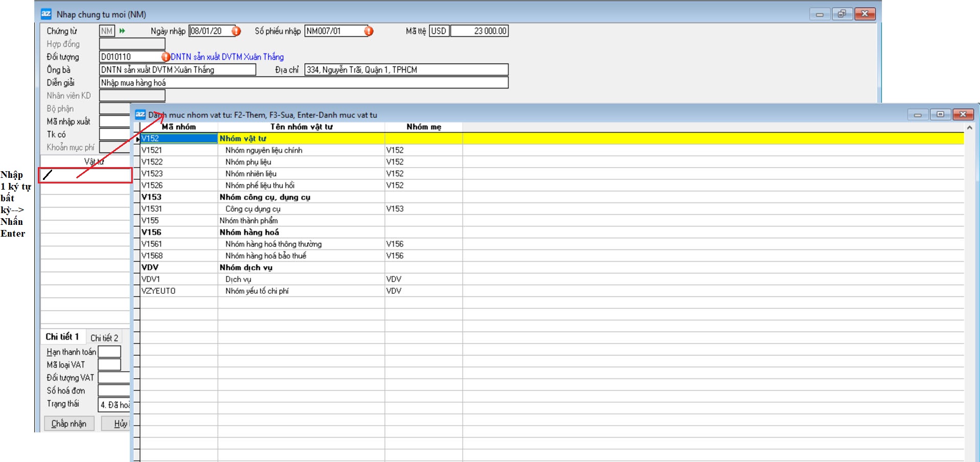The width and height of the screenshot is (980, 462).
Task: Select the V156 Nhóm hàng hoá group row
Action: click(249, 233)
